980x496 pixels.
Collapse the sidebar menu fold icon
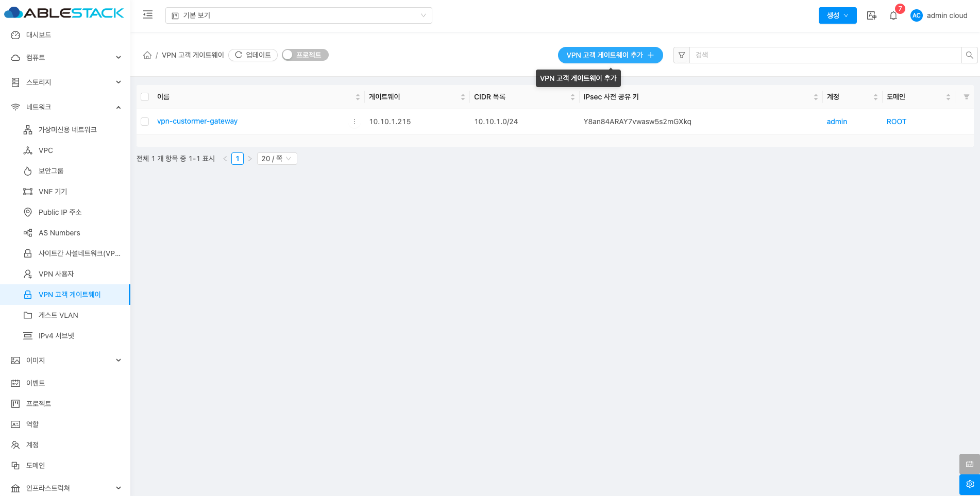[148, 15]
